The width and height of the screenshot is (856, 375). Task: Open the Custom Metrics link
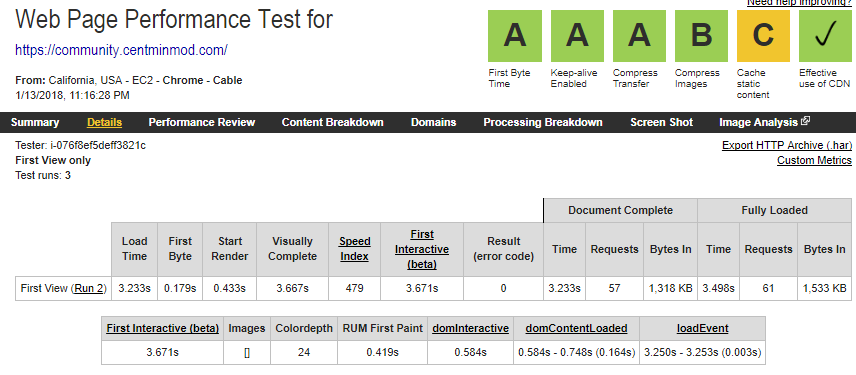point(815,160)
